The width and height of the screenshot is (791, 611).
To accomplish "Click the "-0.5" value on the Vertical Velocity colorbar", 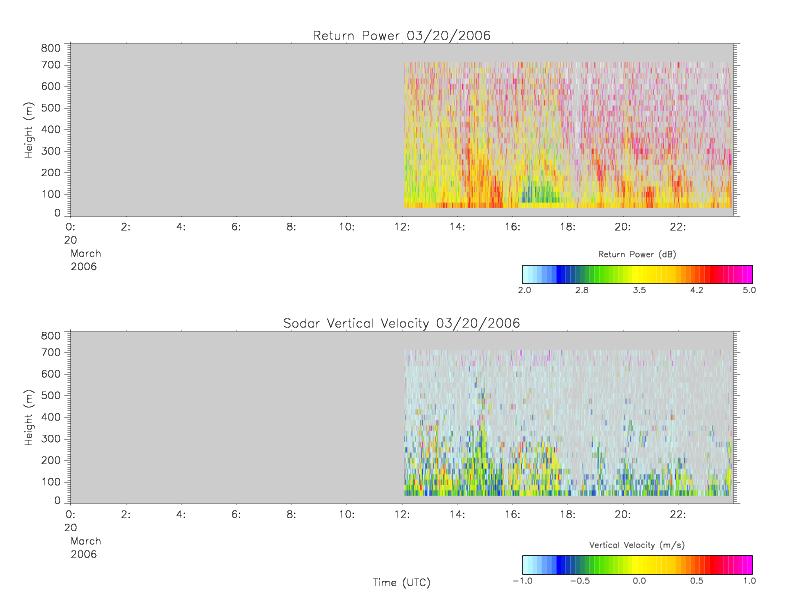I will (x=580, y=581).
